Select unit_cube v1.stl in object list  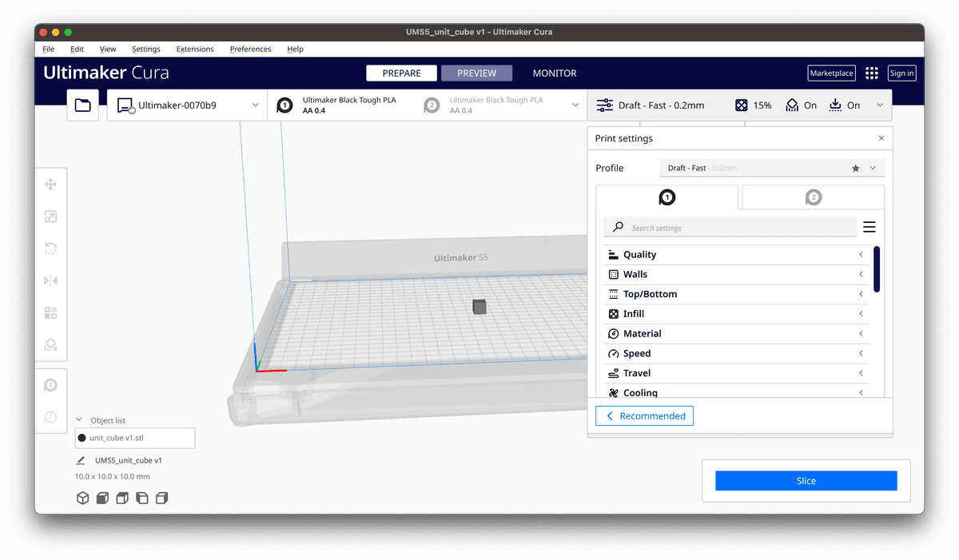135,438
